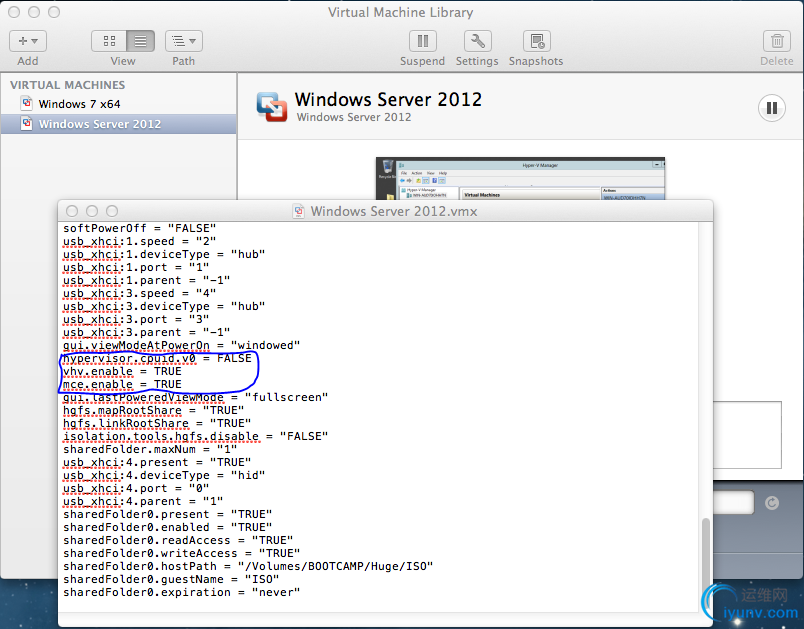Click line usb_xhci:1.speed = "2"

139,241
